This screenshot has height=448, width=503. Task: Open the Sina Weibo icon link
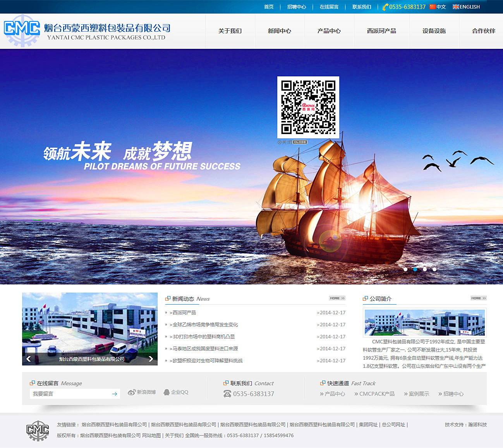pyautogui.click(x=132, y=392)
